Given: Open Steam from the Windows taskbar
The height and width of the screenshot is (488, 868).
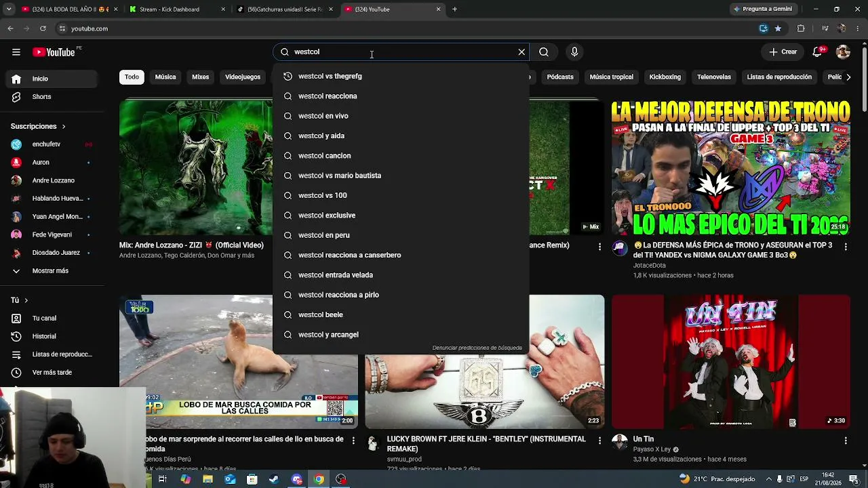Looking at the screenshot, I should click(x=274, y=479).
